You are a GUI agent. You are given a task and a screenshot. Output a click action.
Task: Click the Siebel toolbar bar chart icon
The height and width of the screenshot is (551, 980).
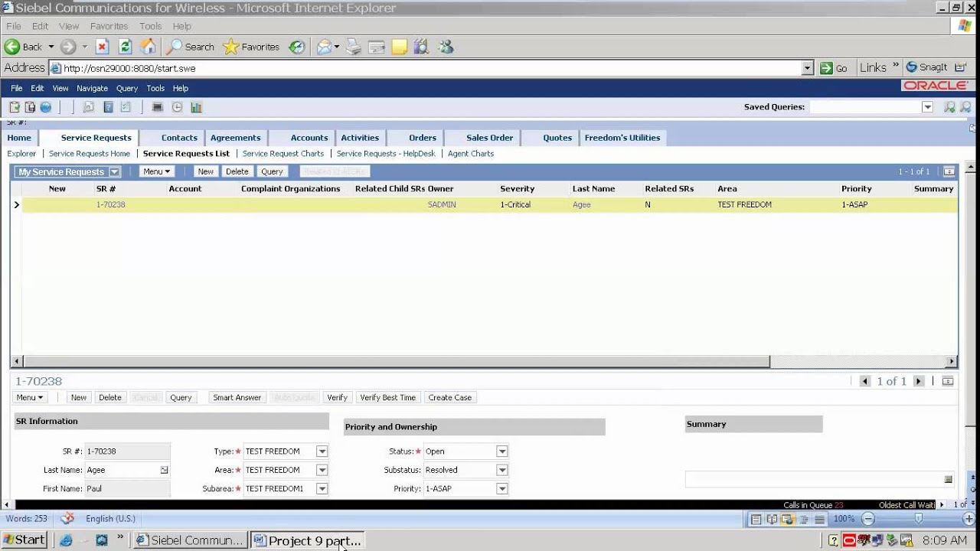point(196,107)
